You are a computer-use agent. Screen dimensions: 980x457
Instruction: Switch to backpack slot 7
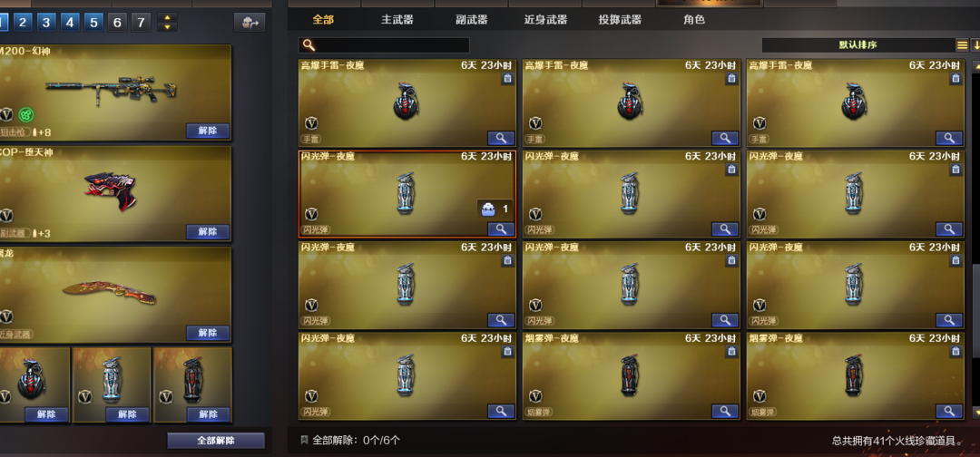[141, 23]
